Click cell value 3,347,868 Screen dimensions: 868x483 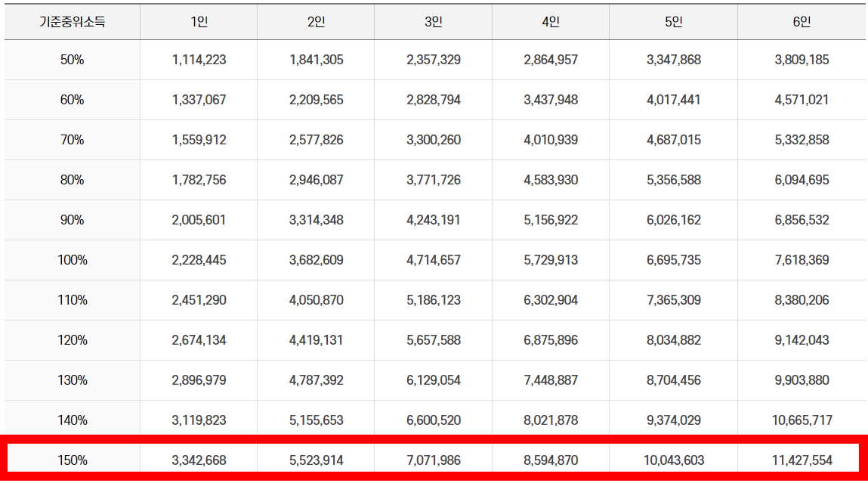pos(674,60)
